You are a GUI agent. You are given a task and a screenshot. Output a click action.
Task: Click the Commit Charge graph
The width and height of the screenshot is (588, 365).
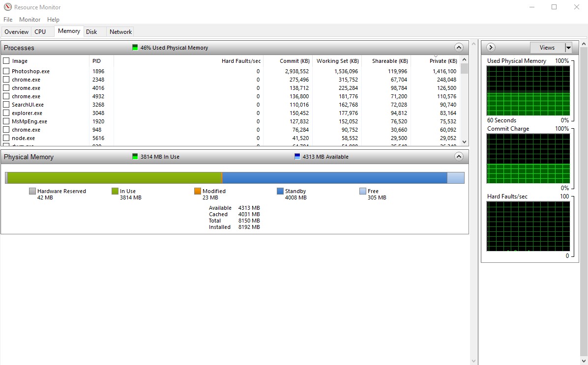point(529,158)
